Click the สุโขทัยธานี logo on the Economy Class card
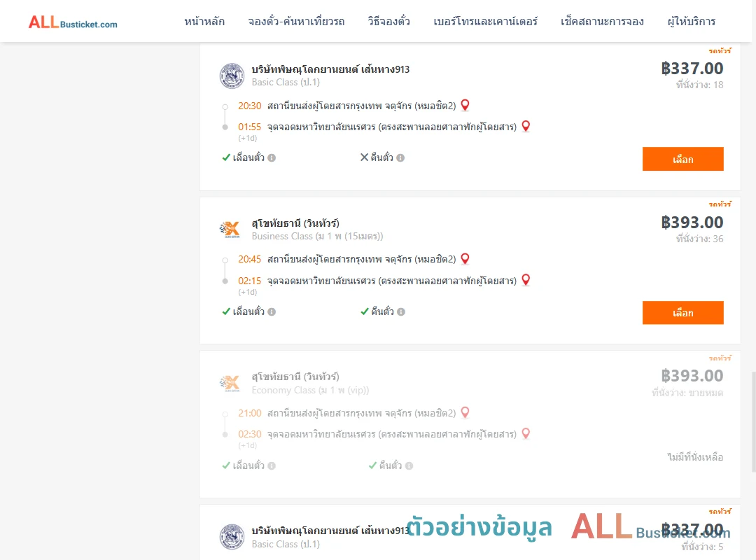 (x=230, y=383)
